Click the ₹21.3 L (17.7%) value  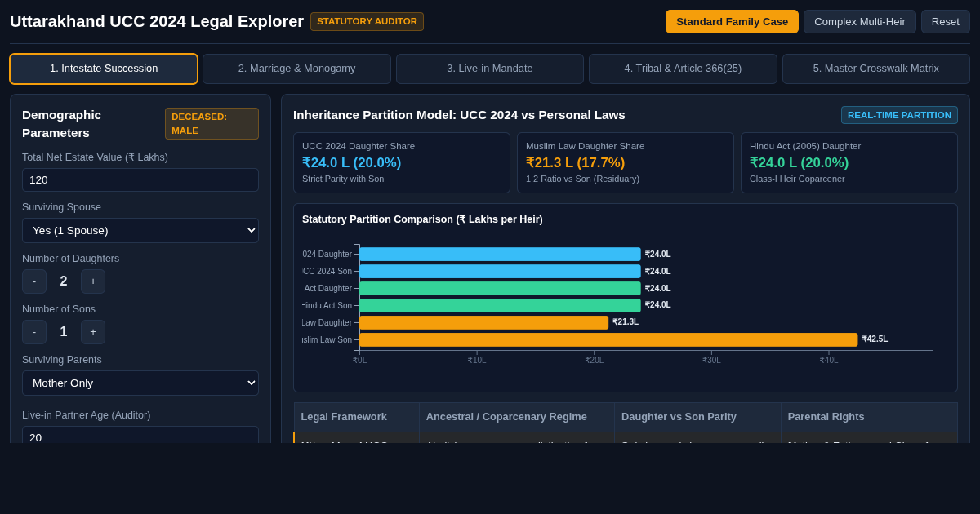pyautogui.click(x=575, y=163)
